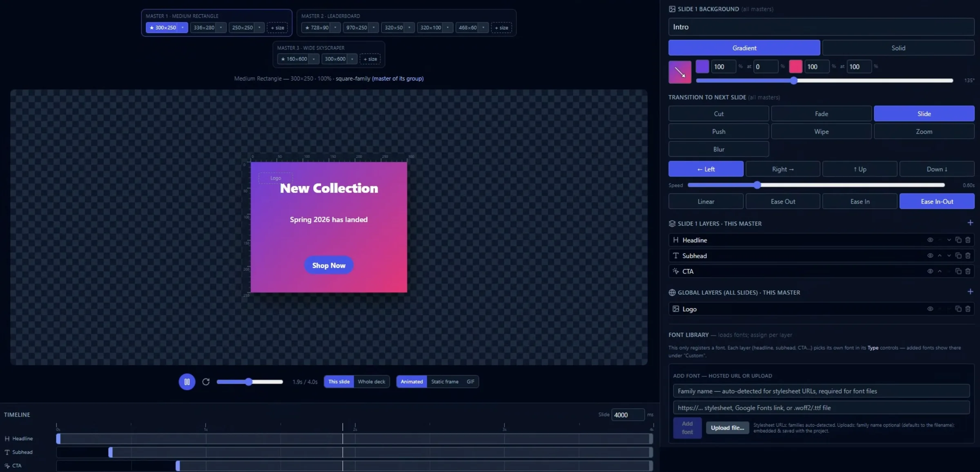The image size is (980, 472).
Task: Select the 320×50 leaderboard size
Action: coord(394,28)
